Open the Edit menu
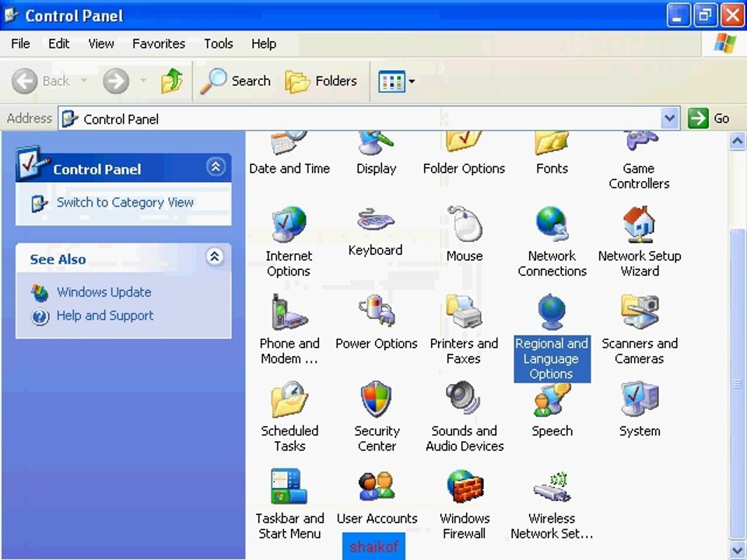Image resolution: width=747 pixels, height=560 pixels. (58, 44)
